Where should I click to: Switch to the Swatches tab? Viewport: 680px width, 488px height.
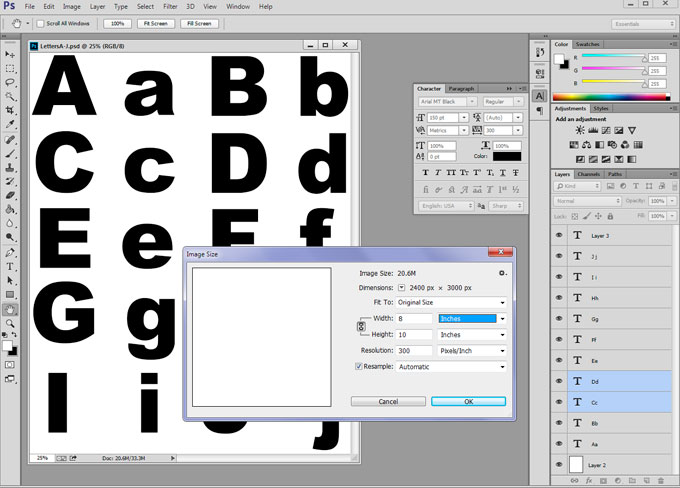pyautogui.click(x=588, y=44)
